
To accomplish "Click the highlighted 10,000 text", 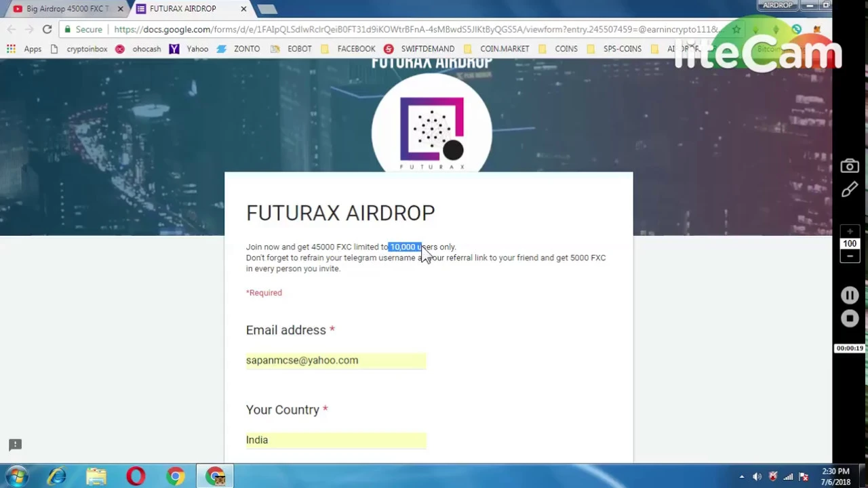I will tap(403, 247).
